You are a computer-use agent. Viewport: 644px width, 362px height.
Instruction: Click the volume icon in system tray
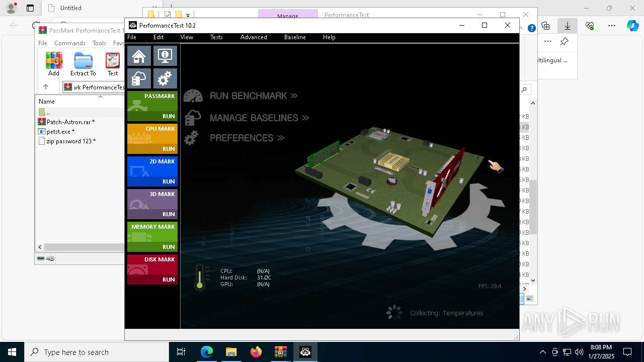click(579, 352)
